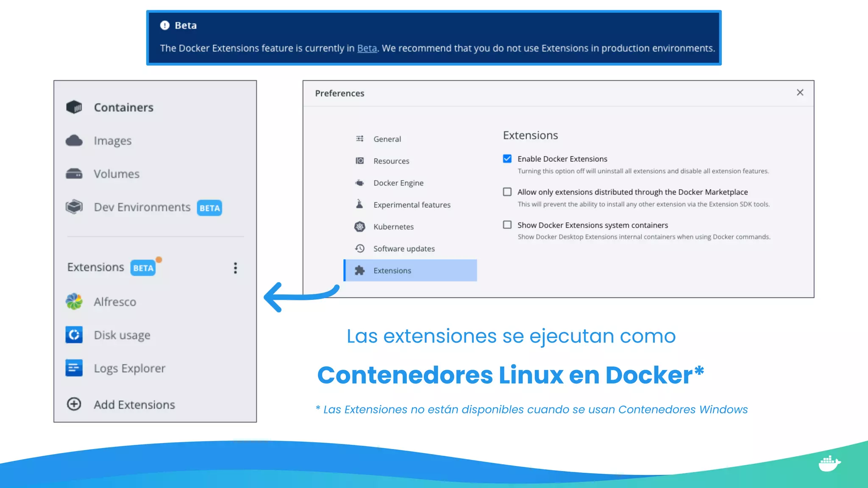Viewport: 868px width, 488px height.
Task: Select Containers in the sidebar
Action: click(124, 108)
